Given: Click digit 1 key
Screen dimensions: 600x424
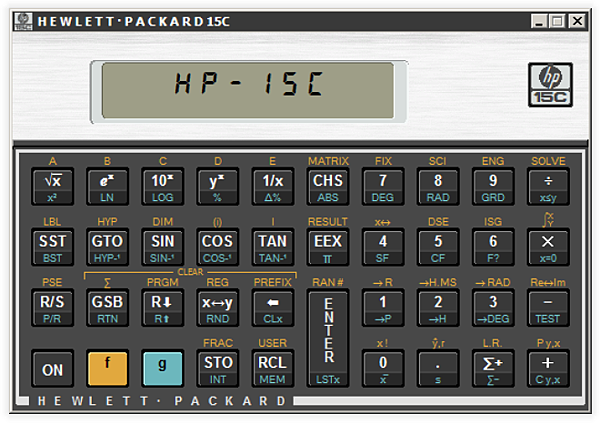Looking at the screenshot, I should pos(383,308).
